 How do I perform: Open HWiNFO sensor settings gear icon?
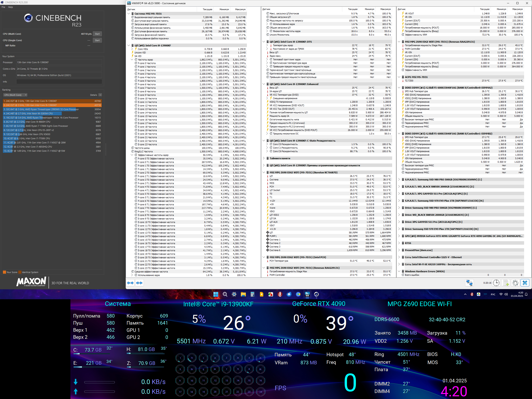pyautogui.click(x=515, y=283)
